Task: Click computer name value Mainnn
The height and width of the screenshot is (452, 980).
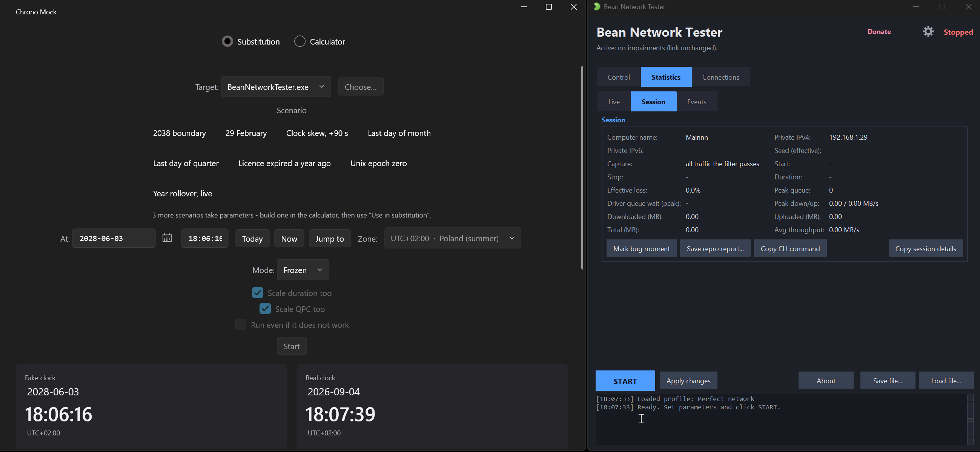Action: click(x=697, y=137)
